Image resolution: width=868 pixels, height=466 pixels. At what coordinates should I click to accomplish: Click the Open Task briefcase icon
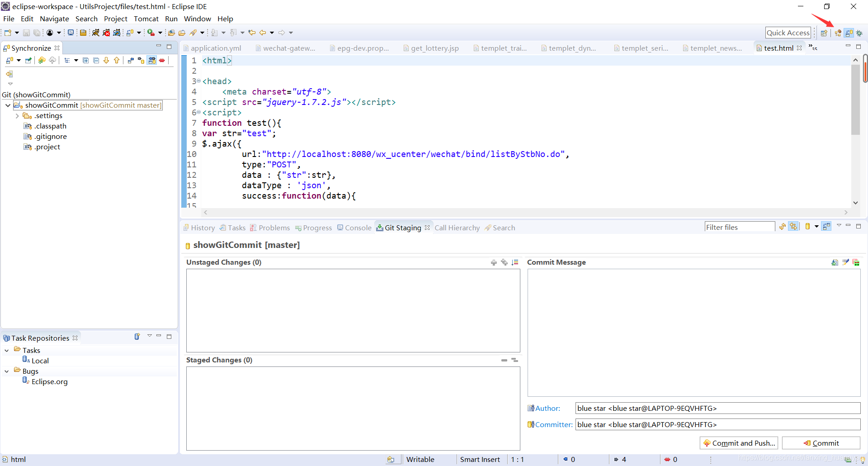182,33
